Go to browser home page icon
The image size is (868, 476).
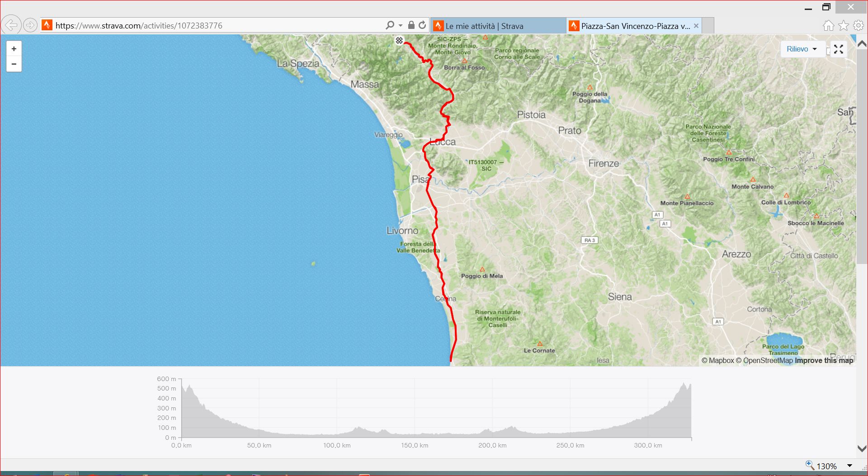828,25
